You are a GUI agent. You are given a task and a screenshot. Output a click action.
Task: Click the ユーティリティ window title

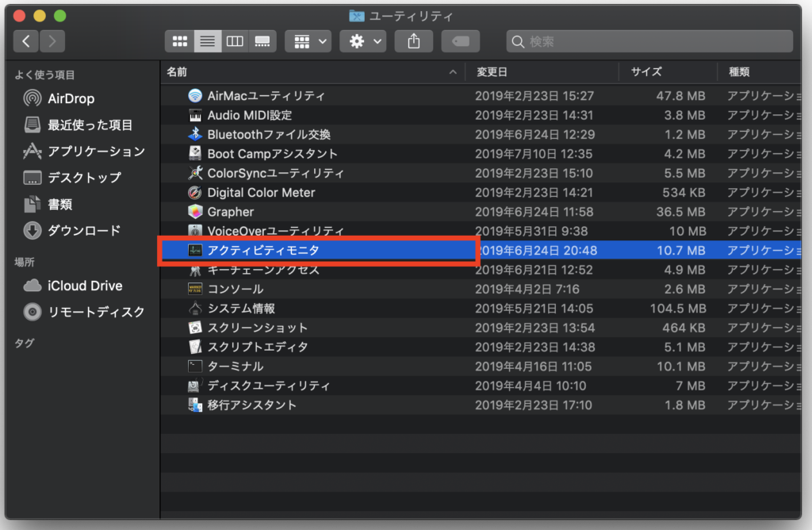(411, 16)
